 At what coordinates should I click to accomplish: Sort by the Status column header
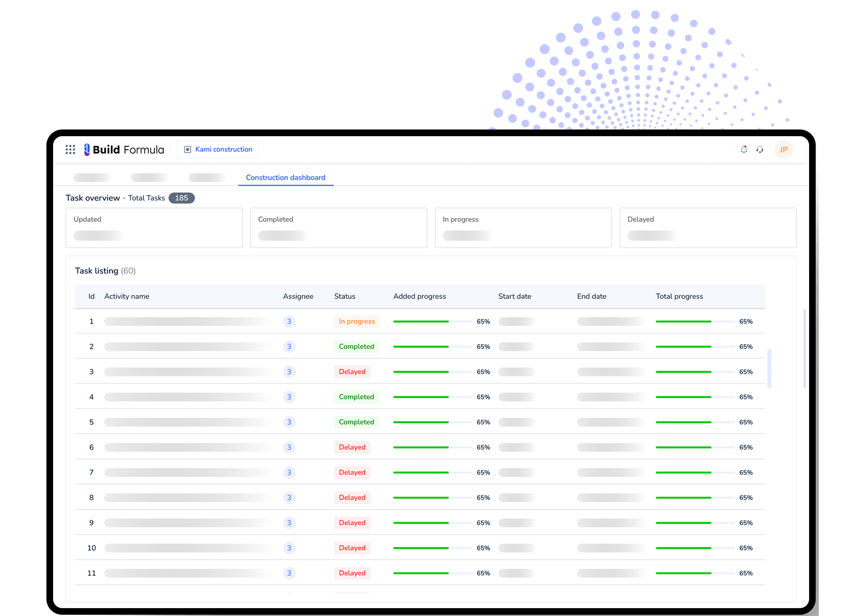[344, 296]
